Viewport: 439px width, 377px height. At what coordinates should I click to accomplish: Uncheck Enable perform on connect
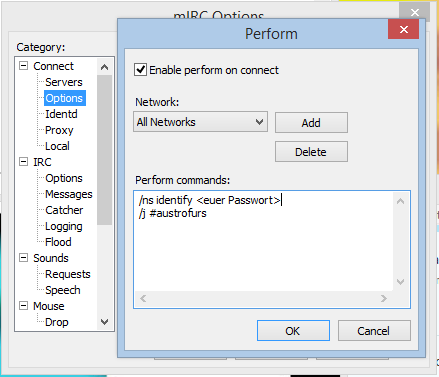pos(140,70)
